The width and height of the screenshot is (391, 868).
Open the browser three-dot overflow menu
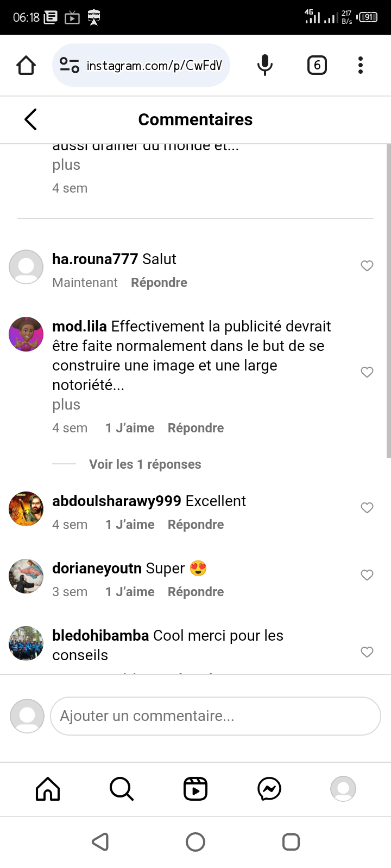point(361,65)
